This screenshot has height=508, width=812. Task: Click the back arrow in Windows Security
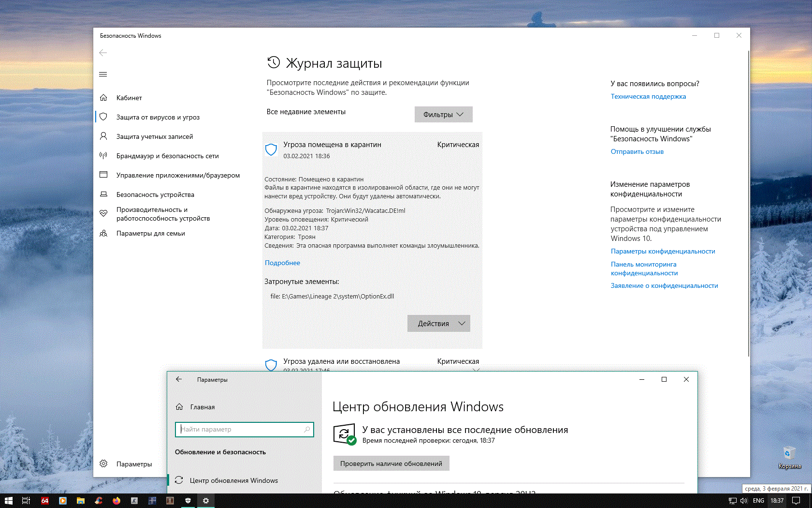click(x=103, y=53)
